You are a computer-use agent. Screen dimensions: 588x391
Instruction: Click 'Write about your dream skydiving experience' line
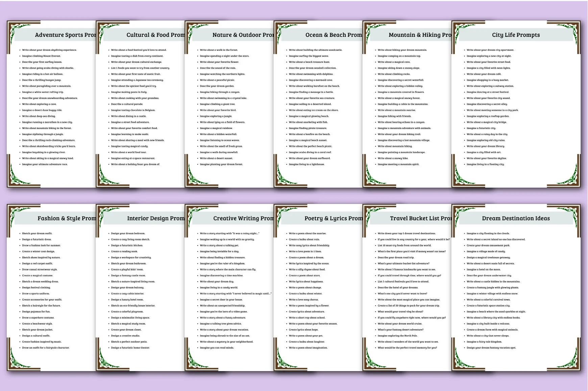pos(49,50)
